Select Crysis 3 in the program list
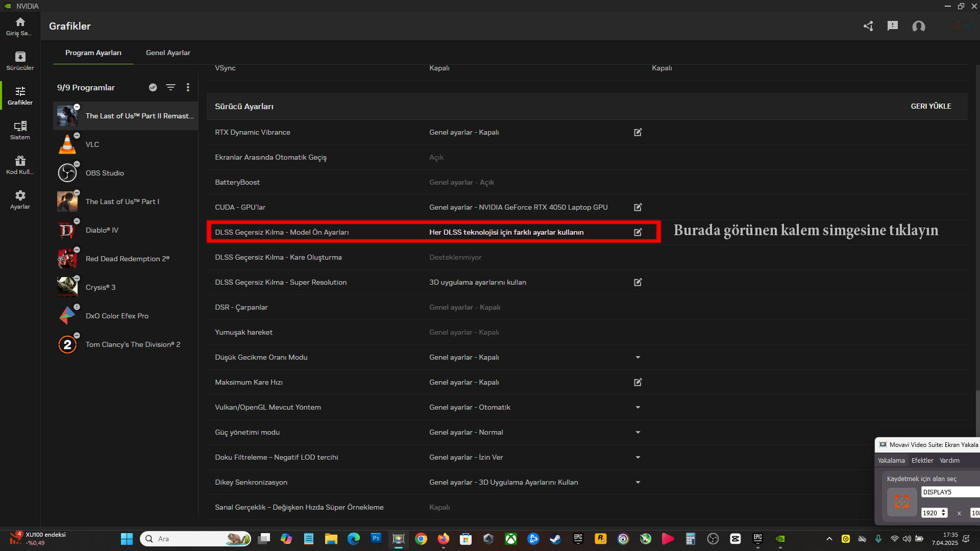This screenshot has width=980, height=551. pyautogui.click(x=126, y=287)
